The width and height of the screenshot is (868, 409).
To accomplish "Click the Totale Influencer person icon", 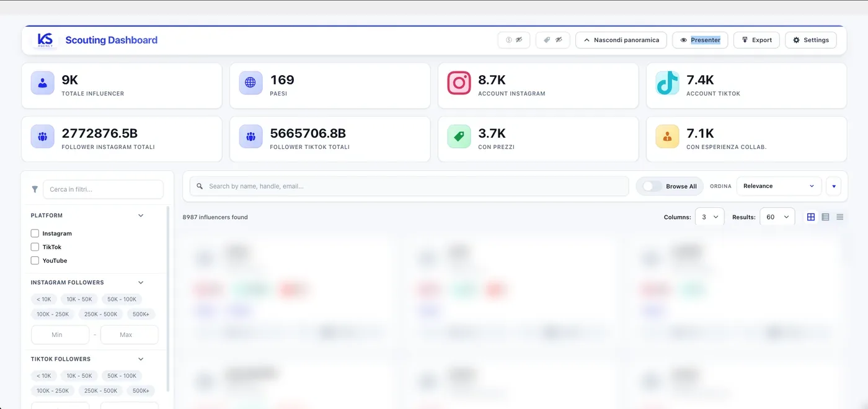I will [x=42, y=83].
